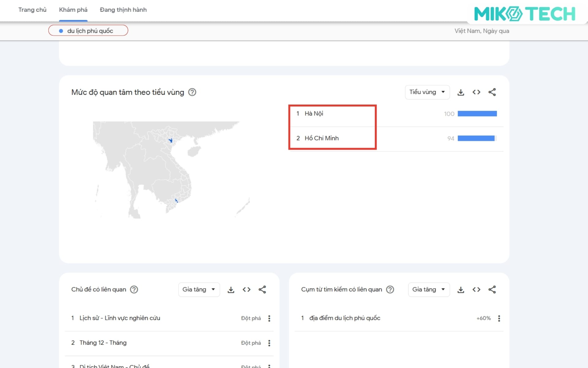Image resolution: width=588 pixels, height=368 pixels.
Task: Click embed icon in the subregion card
Action: pos(476,92)
